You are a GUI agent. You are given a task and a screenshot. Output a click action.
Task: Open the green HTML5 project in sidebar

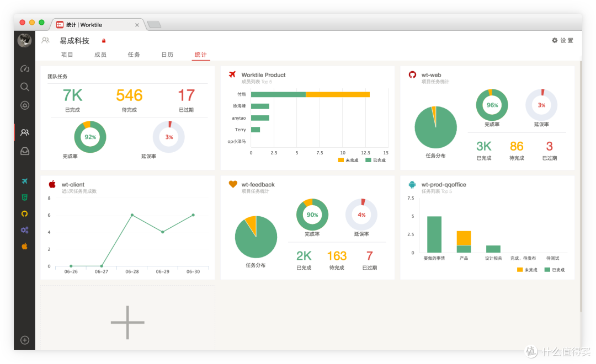click(x=25, y=197)
